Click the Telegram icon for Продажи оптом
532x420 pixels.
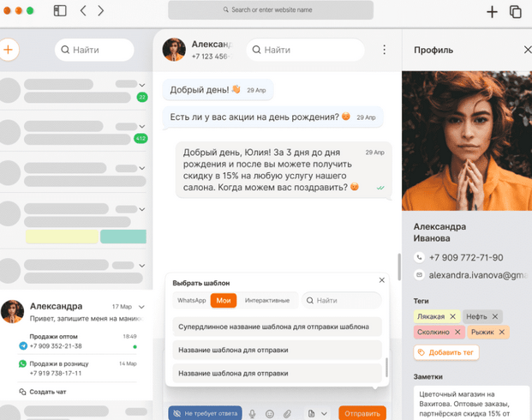[x=23, y=346]
